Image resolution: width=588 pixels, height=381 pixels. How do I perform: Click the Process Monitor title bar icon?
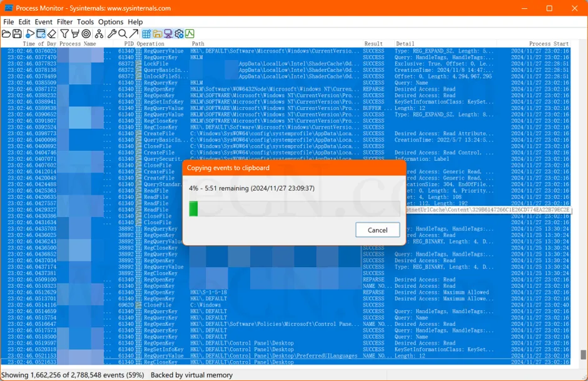8,8
